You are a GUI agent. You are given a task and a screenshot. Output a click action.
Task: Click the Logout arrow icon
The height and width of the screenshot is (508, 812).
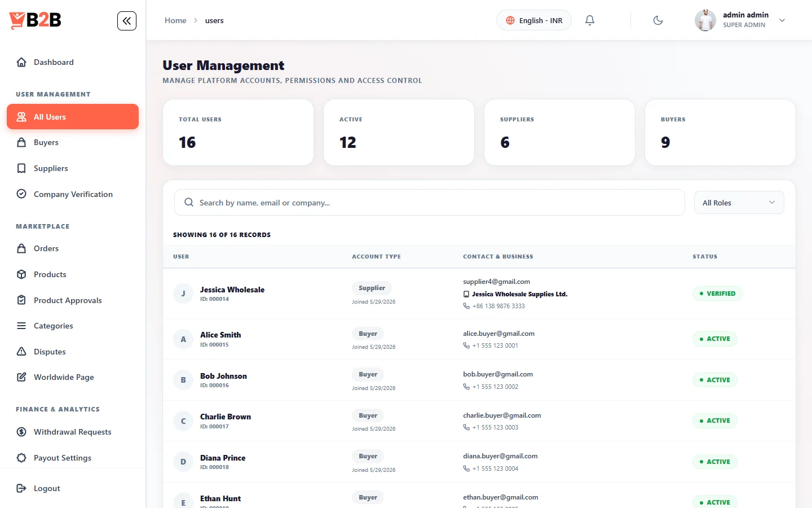(21, 488)
